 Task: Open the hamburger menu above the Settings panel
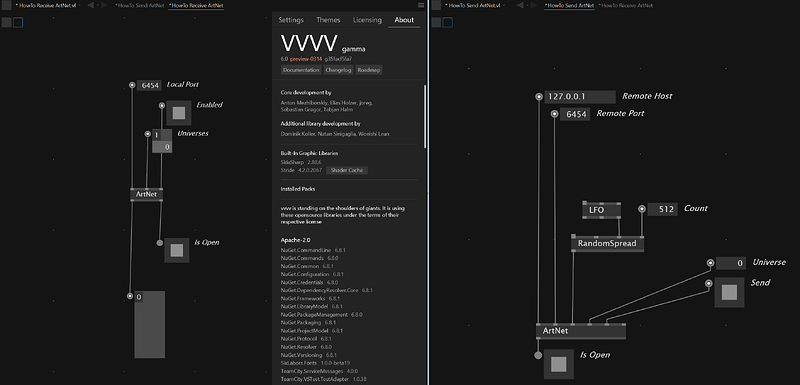(421, 5)
